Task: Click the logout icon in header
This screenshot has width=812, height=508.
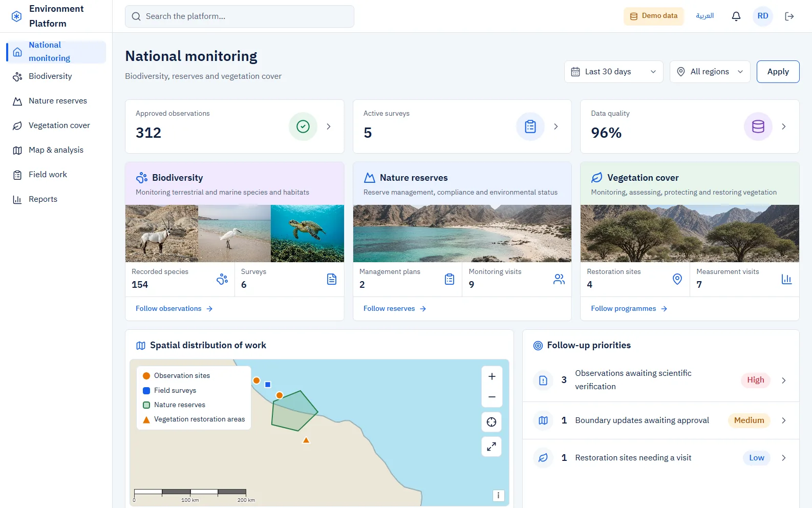Action: click(789, 16)
